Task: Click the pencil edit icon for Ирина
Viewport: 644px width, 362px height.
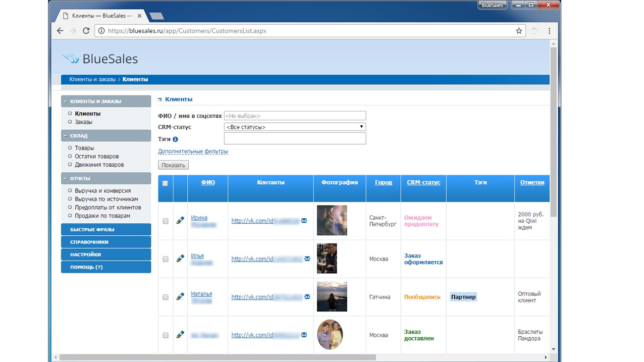Action: (x=180, y=220)
